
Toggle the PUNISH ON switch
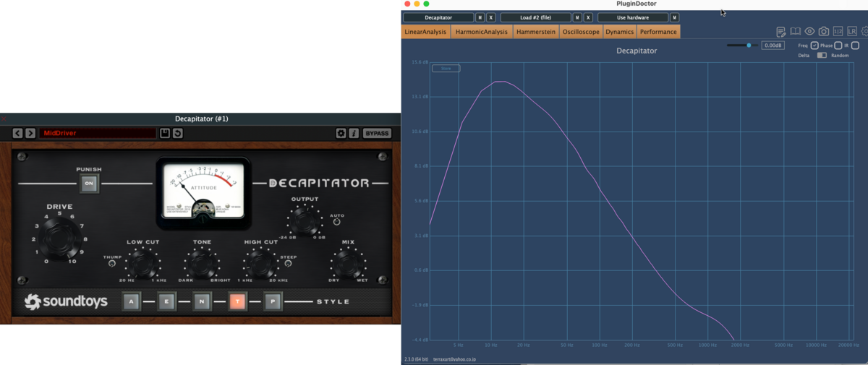[89, 184]
